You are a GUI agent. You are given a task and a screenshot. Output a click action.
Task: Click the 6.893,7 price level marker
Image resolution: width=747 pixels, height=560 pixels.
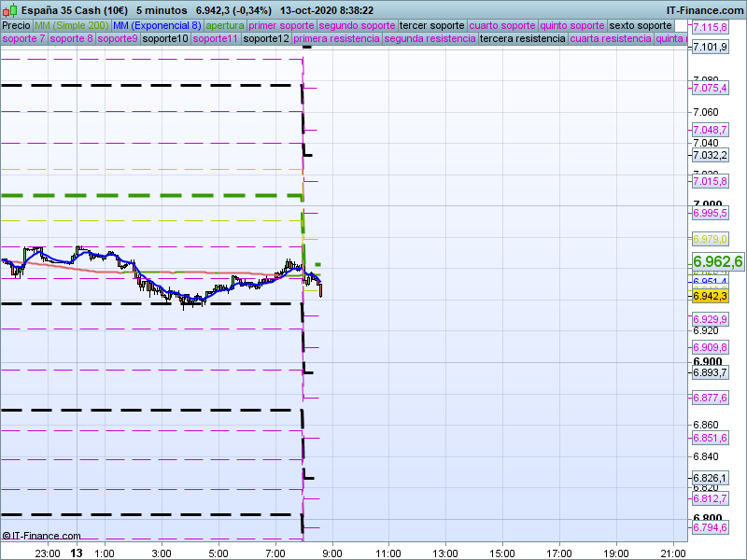(710, 373)
